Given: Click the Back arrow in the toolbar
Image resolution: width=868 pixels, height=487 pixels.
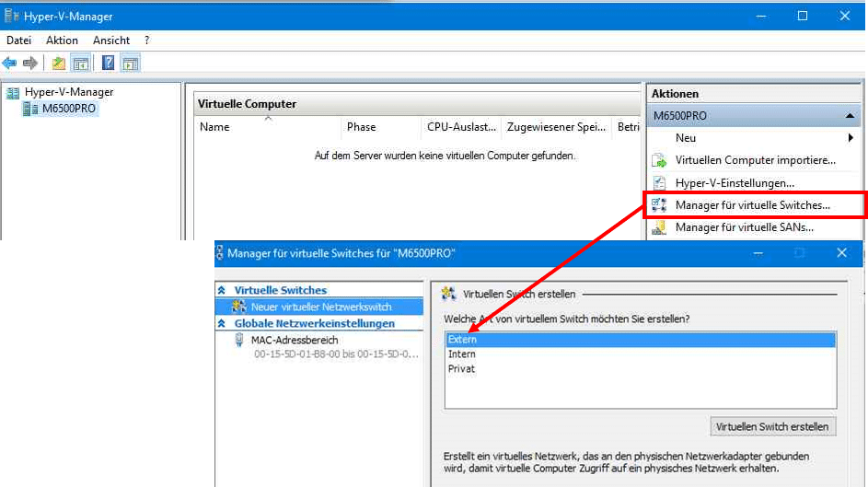Looking at the screenshot, I should (x=9, y=64).
